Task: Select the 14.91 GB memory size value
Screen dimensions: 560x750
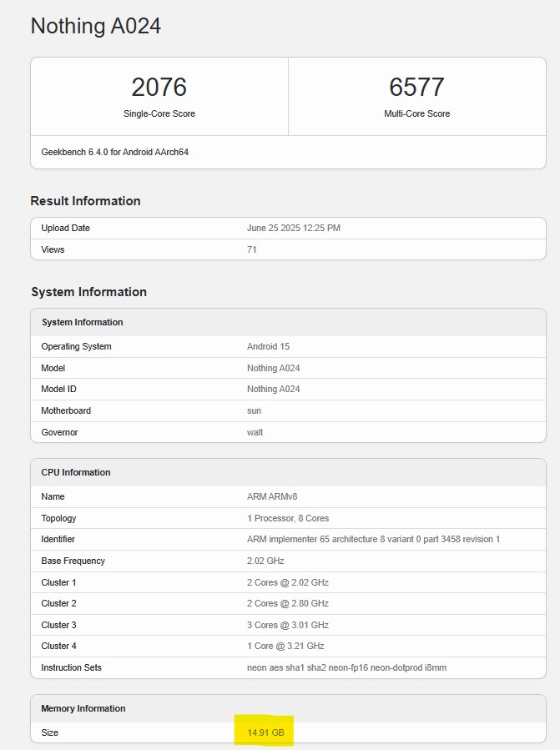Action: [265, 732]
